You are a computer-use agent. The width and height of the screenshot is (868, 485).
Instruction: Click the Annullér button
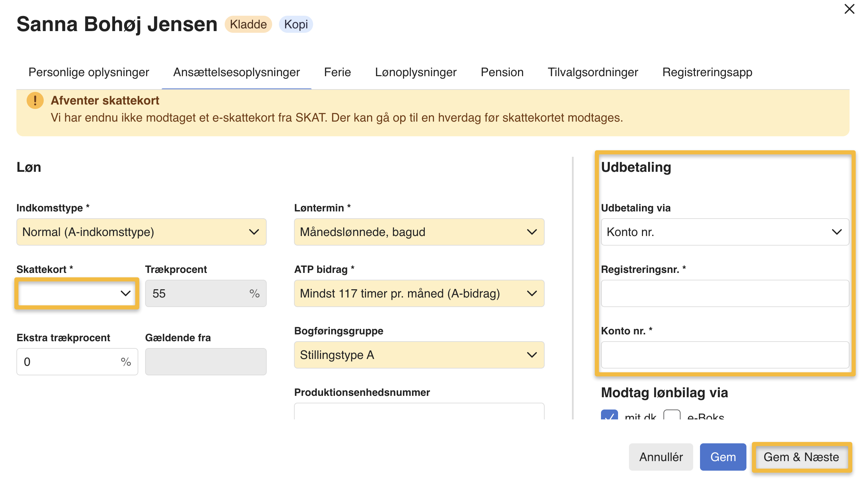click(661, 457)
